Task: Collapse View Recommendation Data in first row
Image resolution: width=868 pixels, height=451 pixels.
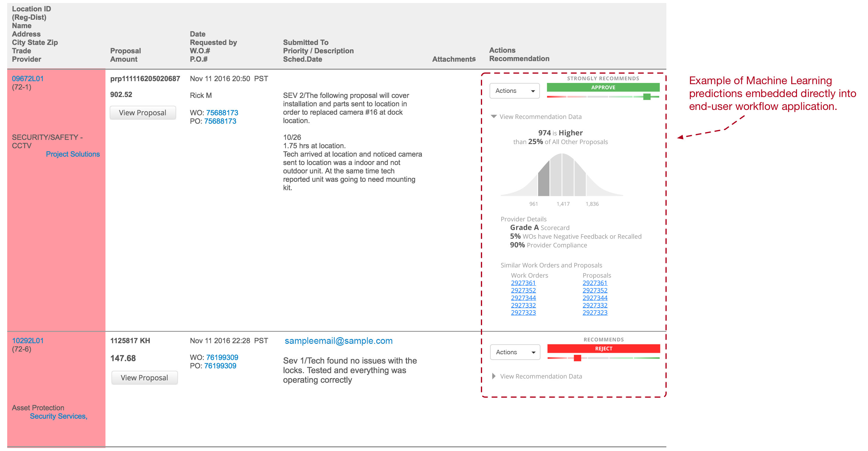Action: click(536, 116)
